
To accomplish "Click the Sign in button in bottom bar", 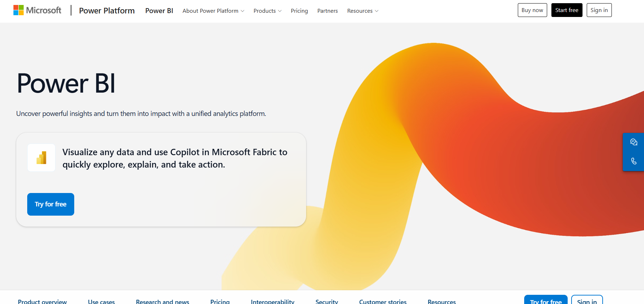I will [x=587, y=300].
